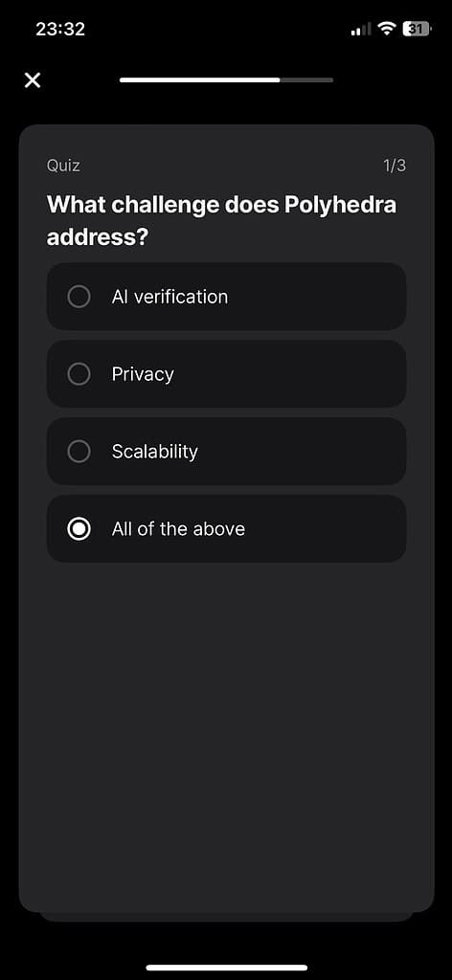The width and height of the screenshot is (452, 980).
Task: Select the AI verification radio button
Action: pos(79,297)
